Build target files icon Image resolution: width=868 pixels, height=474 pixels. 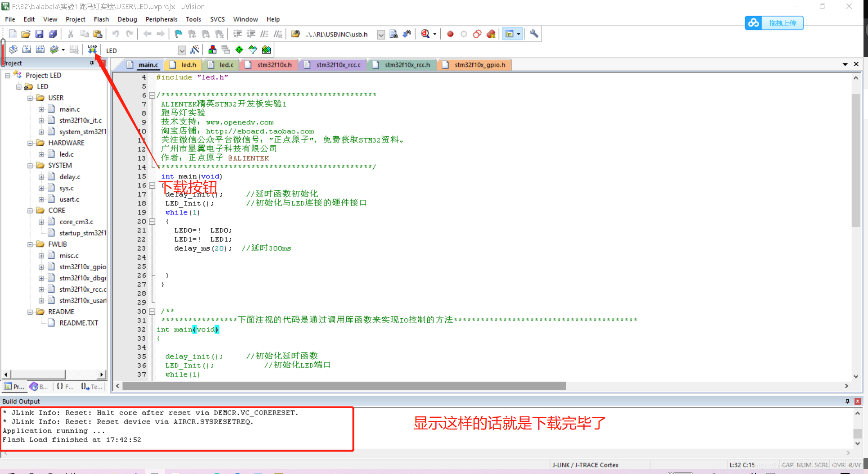coord(27,50)
